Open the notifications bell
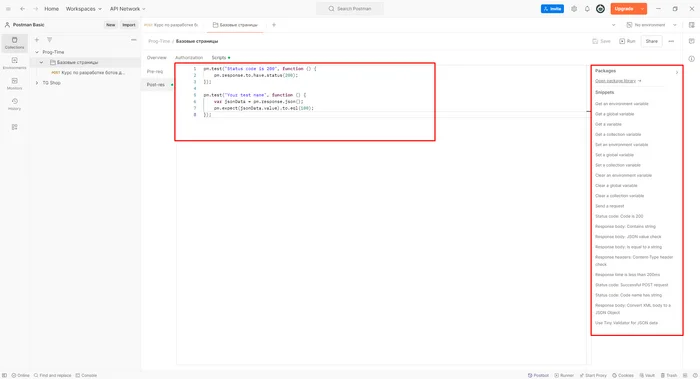The height and width of the screenshot is (379, 700). tap(587, 9)
